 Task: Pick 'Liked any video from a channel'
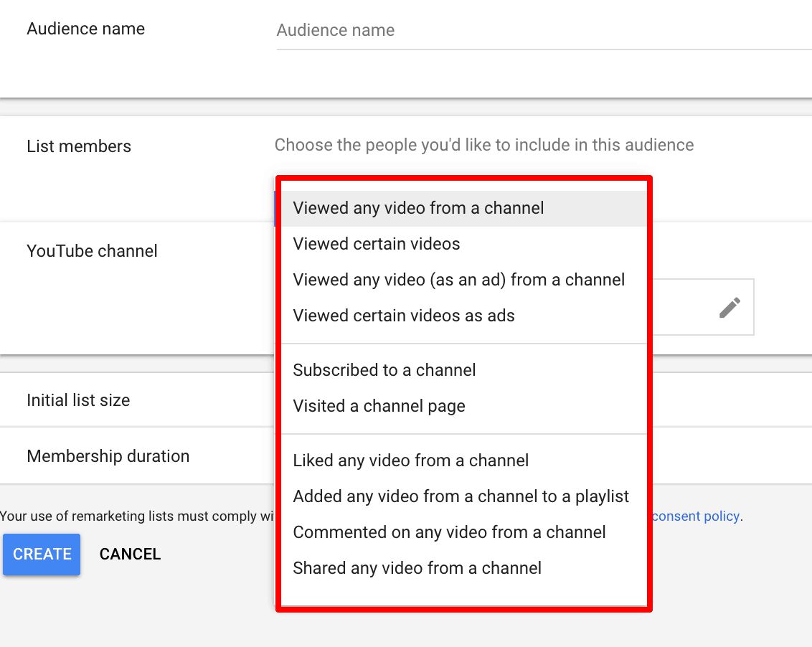(x=464, y=460)
